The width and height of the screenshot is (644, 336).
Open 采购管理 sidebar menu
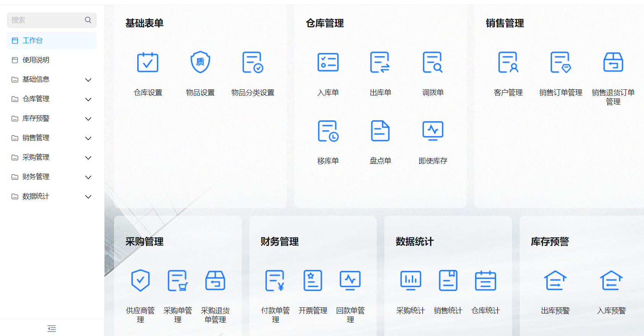[x=52, y=157]
